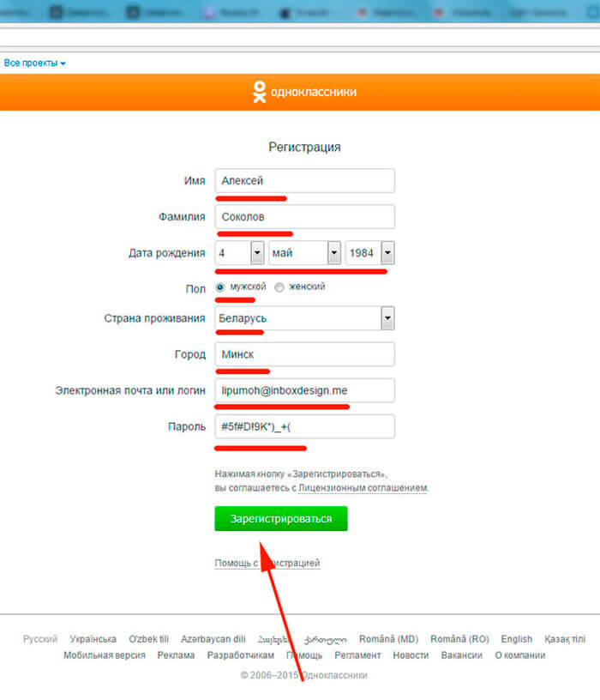Open the Все проекты dropdown
600x700 pixels.
click(35, 63)
